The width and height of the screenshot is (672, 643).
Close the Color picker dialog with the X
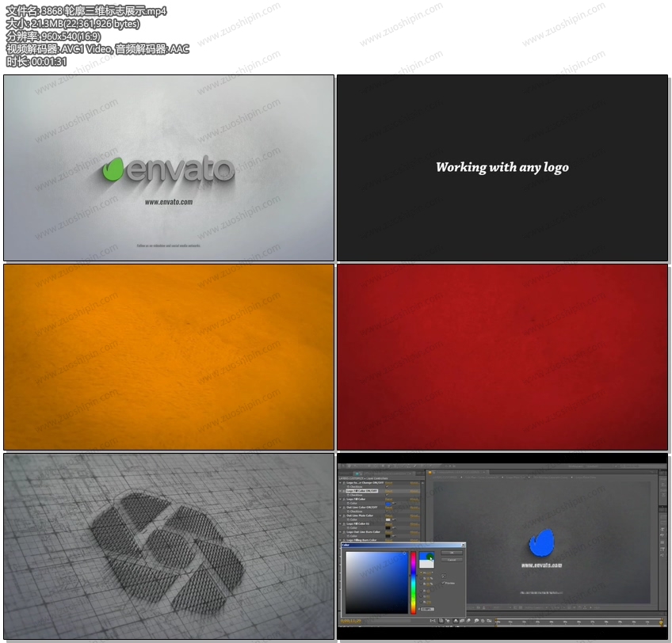coord(462,545)
